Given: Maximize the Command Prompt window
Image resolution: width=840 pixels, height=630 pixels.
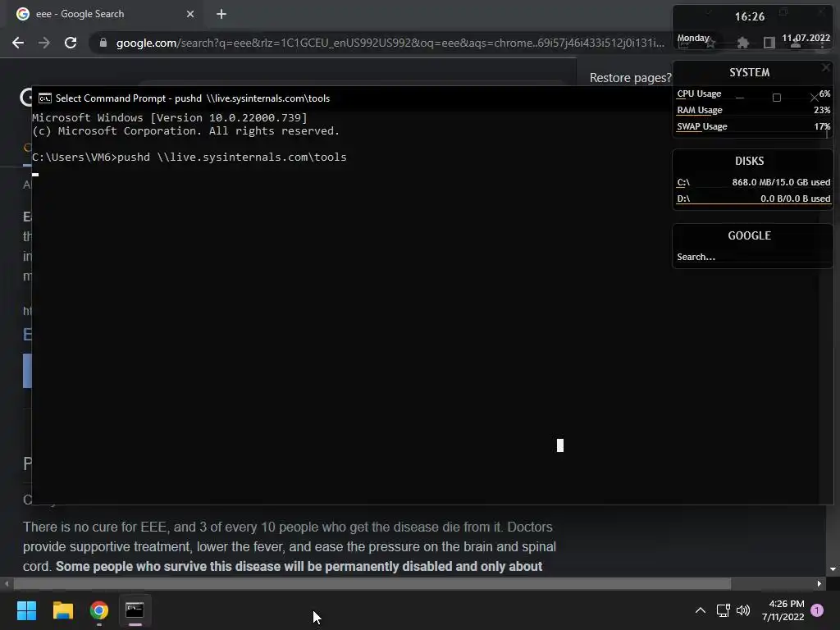Looking at the screenshot, I should point(777,98).
